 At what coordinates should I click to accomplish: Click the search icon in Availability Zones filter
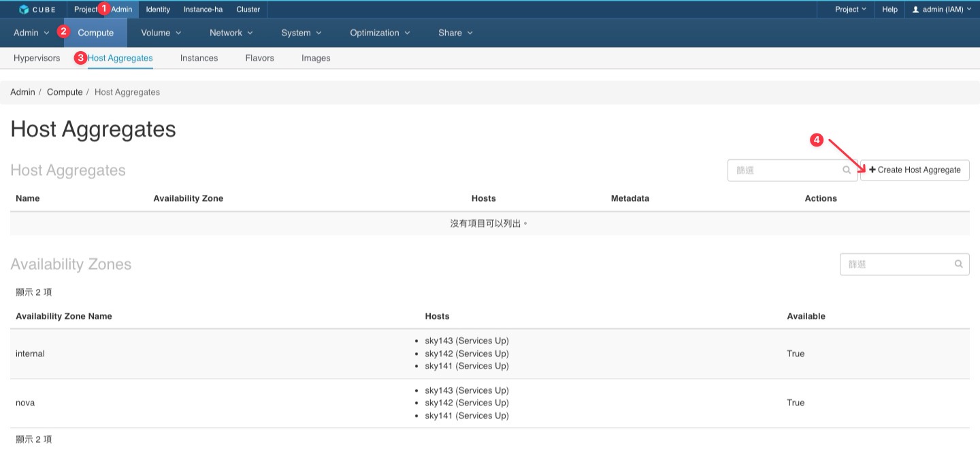(x=959, y=264)
